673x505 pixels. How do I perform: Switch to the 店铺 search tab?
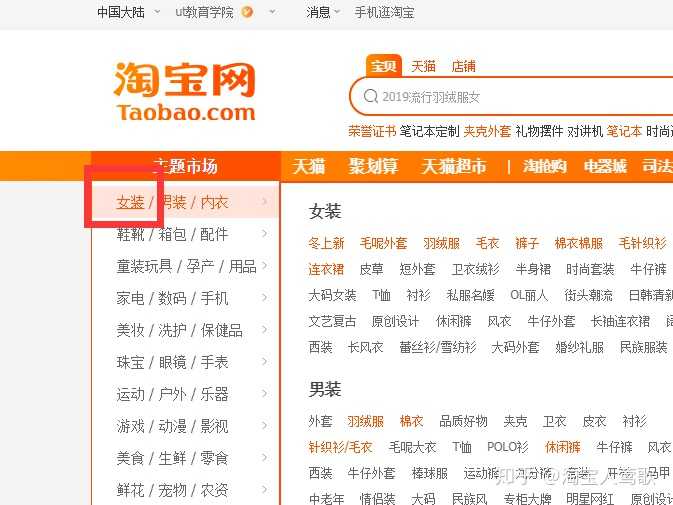[463, 66]
